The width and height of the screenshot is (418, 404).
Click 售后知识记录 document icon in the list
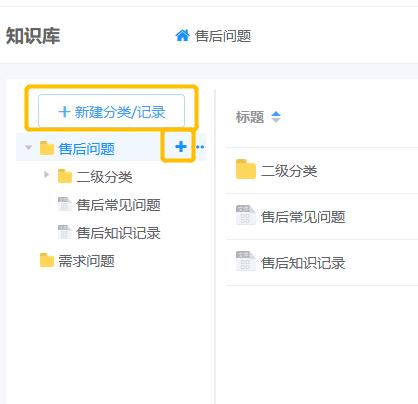[245, 261]
